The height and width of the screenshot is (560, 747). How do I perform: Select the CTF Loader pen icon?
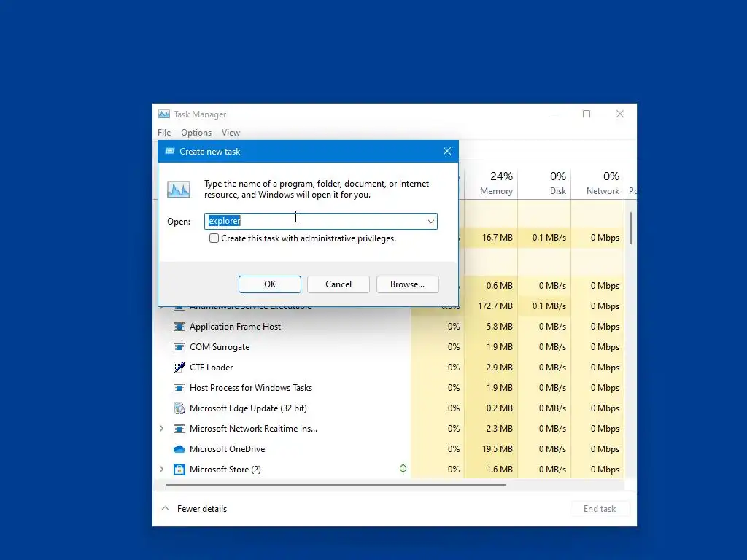179,367
